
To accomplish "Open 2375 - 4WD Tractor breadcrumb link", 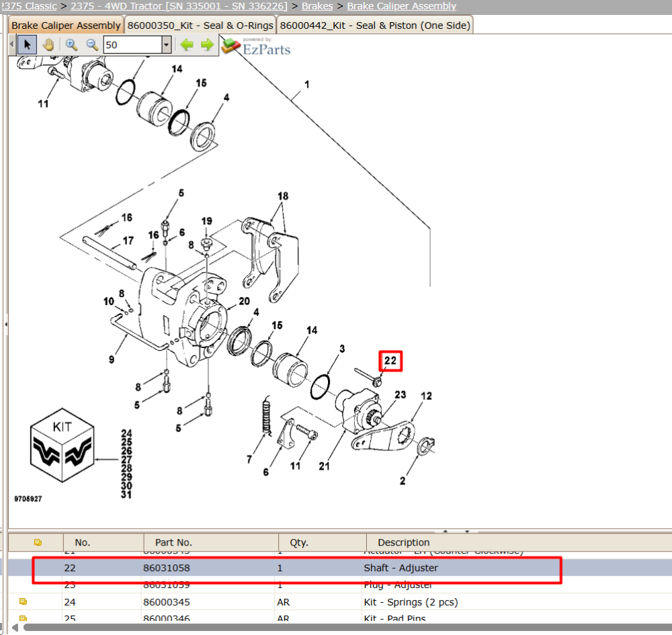I will (x=179, y=6).
